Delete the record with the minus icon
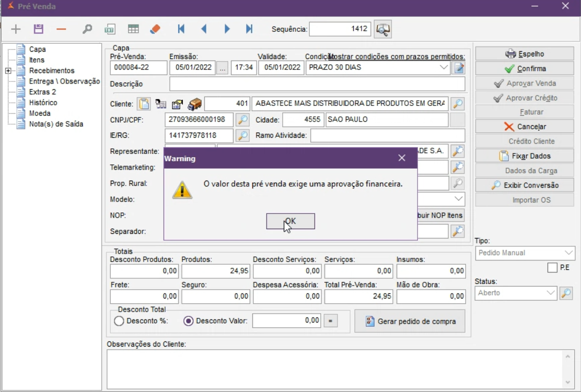 coord(61,29)
